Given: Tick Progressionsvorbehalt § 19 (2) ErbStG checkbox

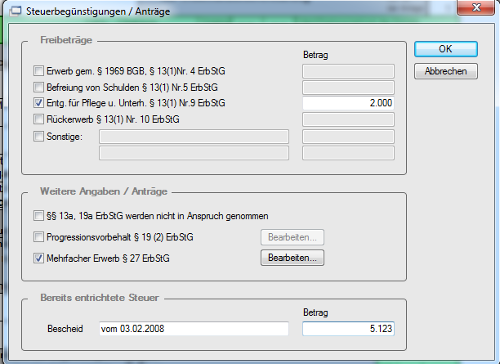Looking at the screenshot, I should click(38, 237).
